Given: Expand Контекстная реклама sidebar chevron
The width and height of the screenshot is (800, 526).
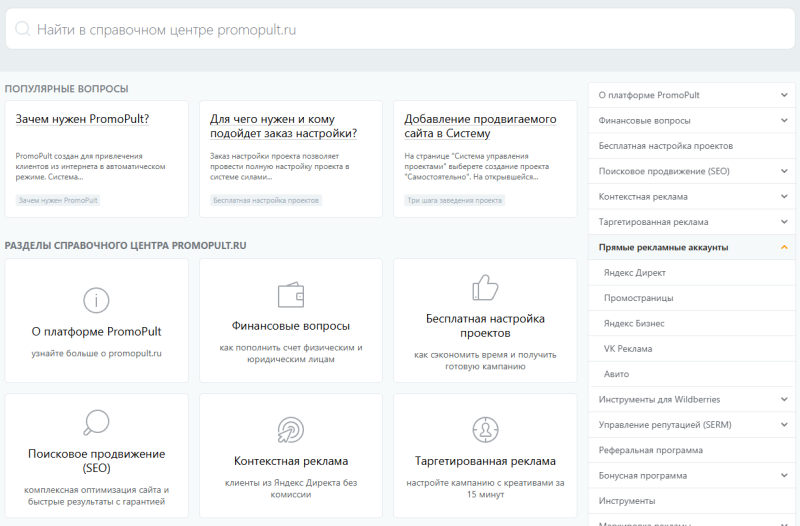Looking at the screenshot, I should coord(784,196).
